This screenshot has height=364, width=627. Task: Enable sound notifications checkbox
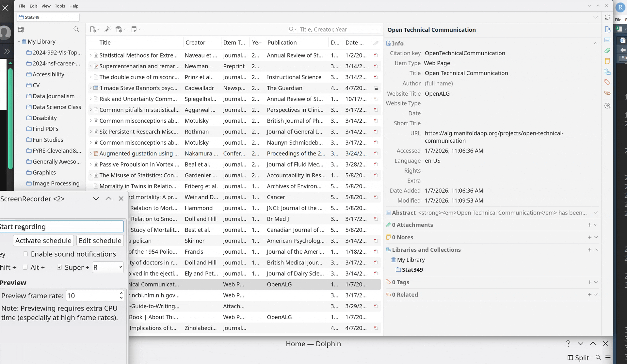coord(25,254)
